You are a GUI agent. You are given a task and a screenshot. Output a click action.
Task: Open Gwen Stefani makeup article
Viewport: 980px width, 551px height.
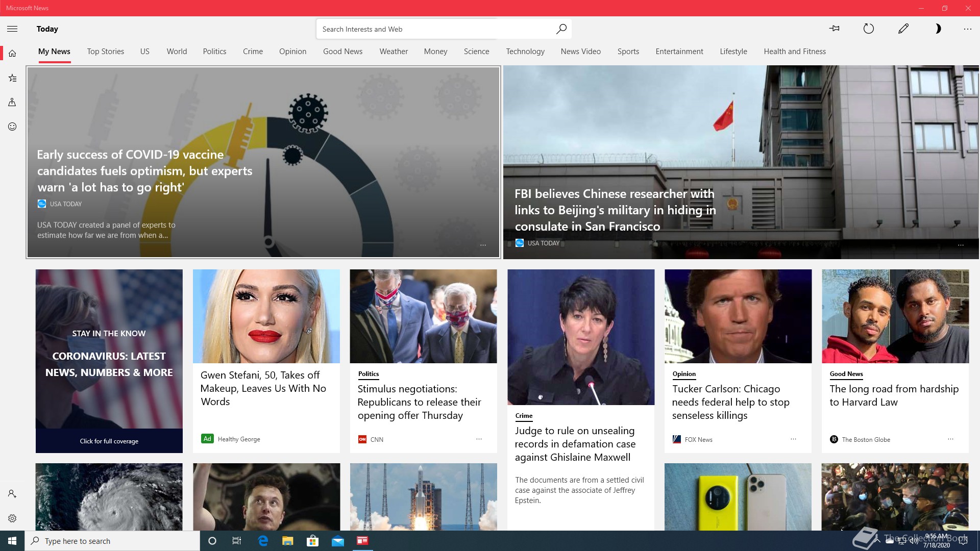(263, 388)
